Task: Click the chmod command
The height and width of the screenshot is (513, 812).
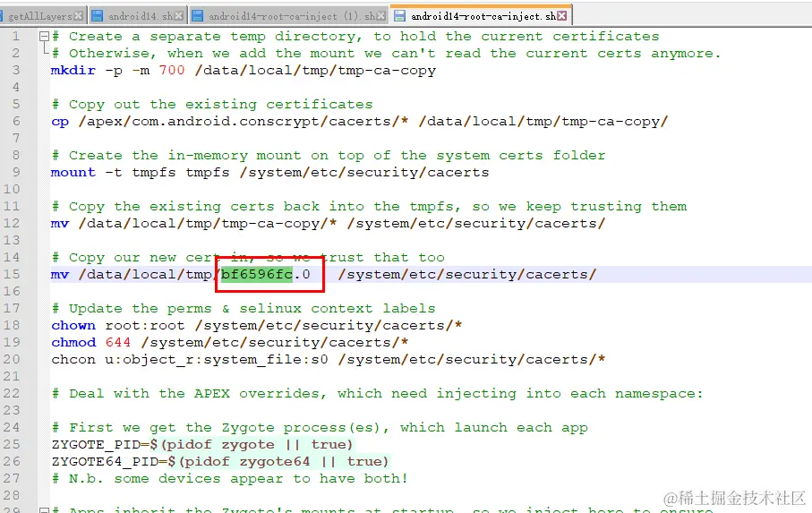Action: 73,342
